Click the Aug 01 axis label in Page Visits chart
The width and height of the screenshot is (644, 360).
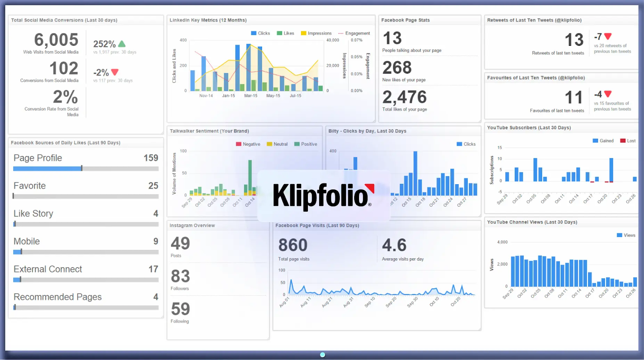[x=284, y=302]
